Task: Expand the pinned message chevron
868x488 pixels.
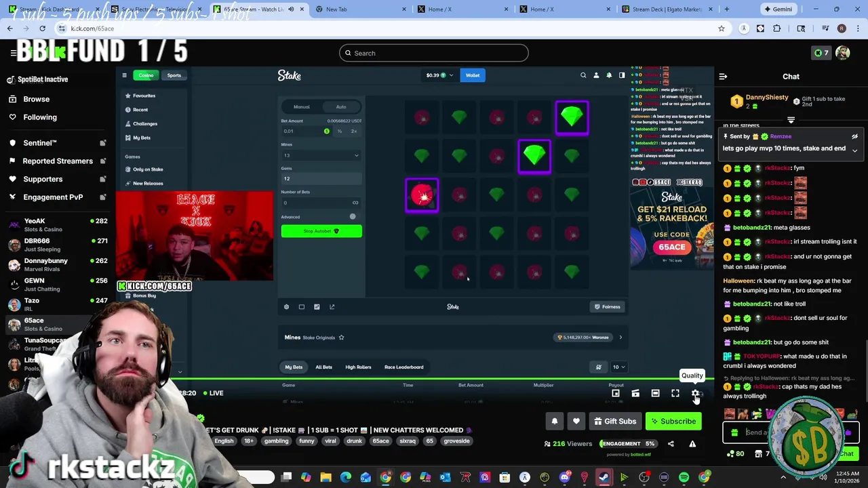Action: 854,149
